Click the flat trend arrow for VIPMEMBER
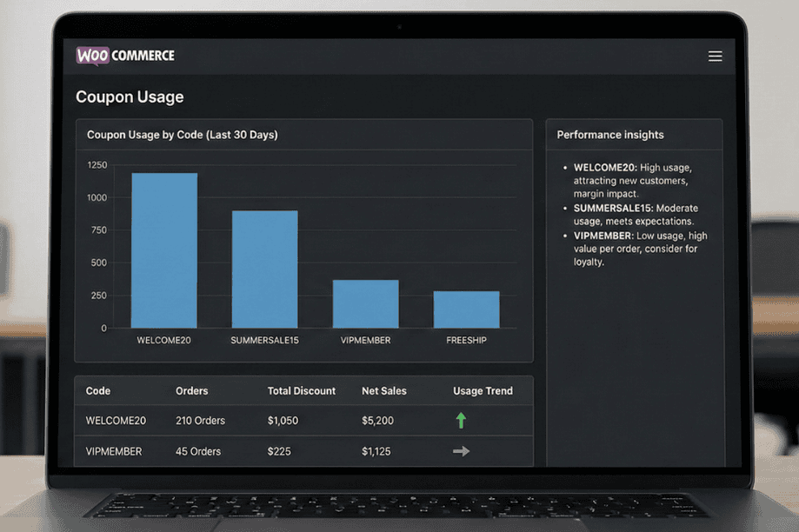Image resolution: width=799 pixels, height=532 pixels. pyautogui.click(x=460, y=451)
